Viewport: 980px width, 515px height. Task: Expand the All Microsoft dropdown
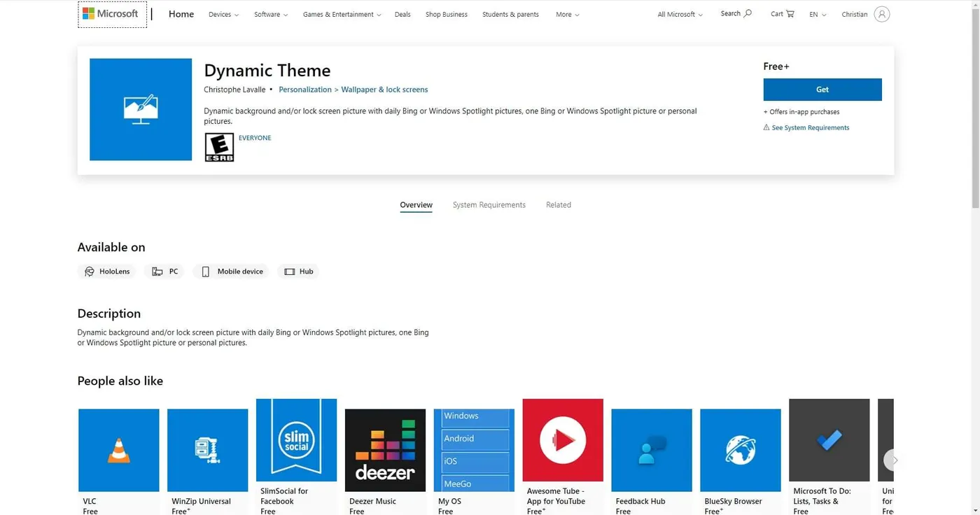click(x=680, y=14)
